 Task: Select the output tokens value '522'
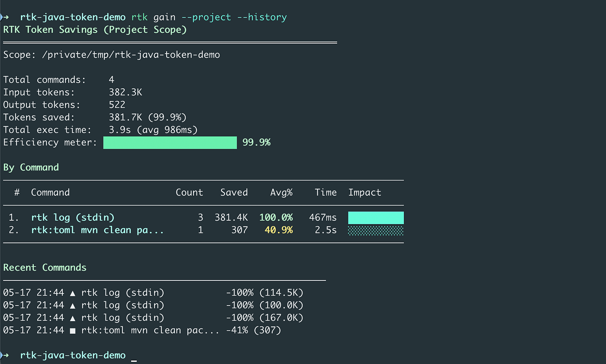click(117, 105)
